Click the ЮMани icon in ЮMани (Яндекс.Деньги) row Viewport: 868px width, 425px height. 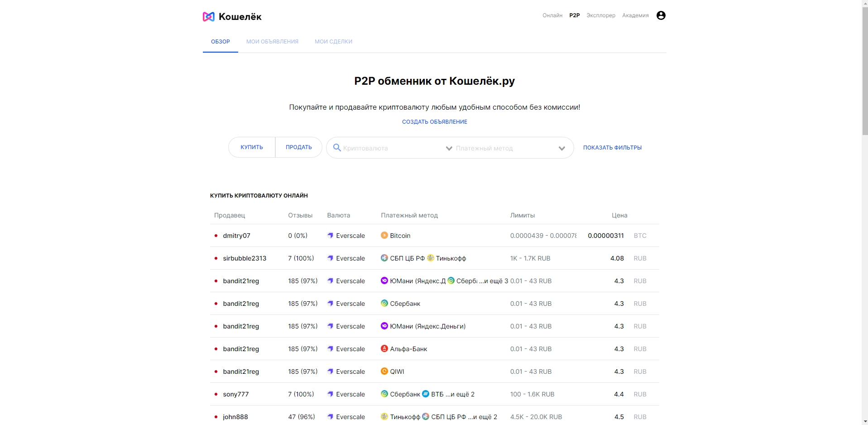click(384, 326)
